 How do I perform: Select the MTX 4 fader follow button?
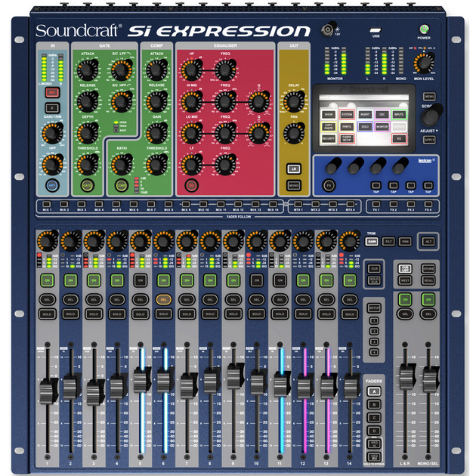(x=351, y=204)
